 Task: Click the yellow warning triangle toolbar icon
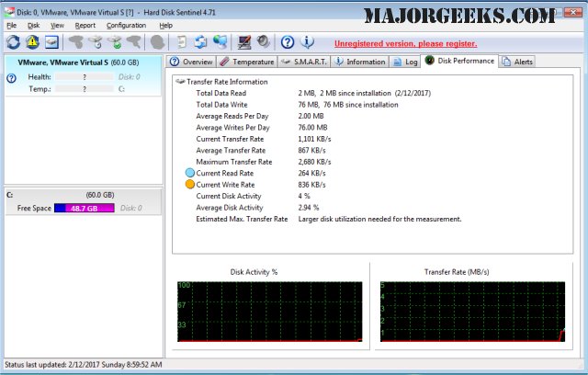[x=33, y=42]
